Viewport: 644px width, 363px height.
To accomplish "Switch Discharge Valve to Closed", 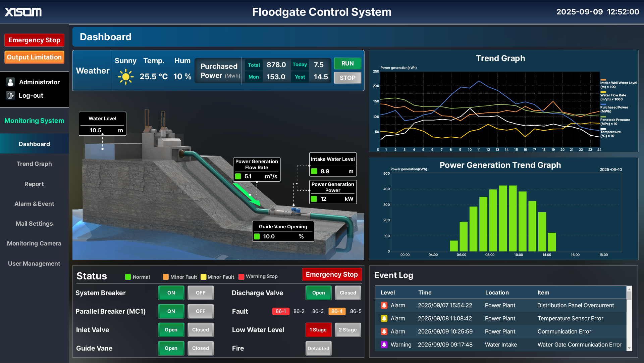I will 348,293.
